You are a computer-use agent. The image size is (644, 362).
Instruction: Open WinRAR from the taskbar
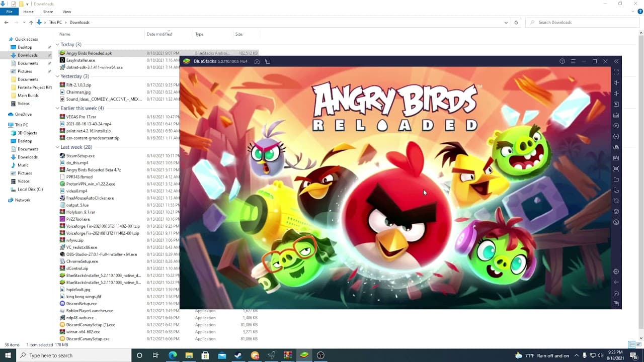[288, 355]
